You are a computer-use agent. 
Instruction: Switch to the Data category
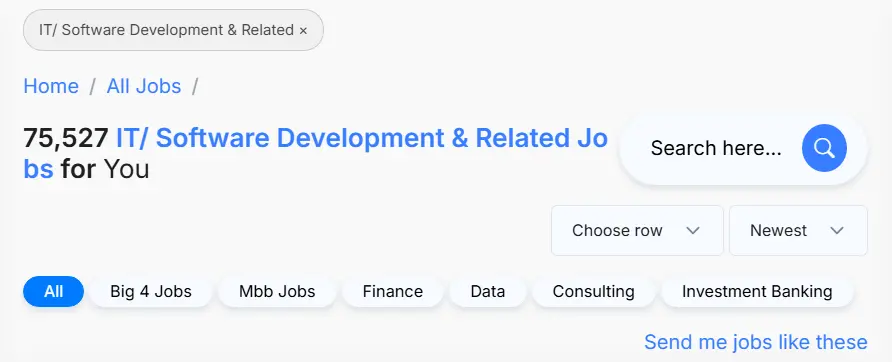(x=488, y=292)
